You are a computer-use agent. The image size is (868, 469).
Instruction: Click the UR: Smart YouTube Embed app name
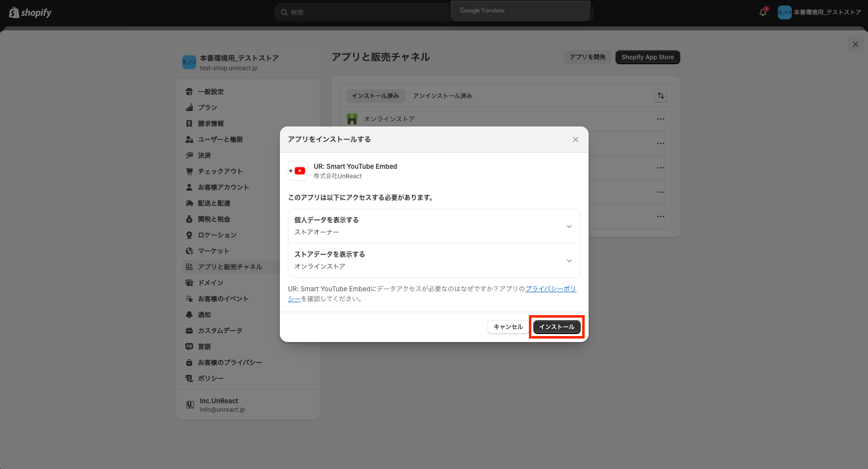pyautogui.click(x=356, y=166)
